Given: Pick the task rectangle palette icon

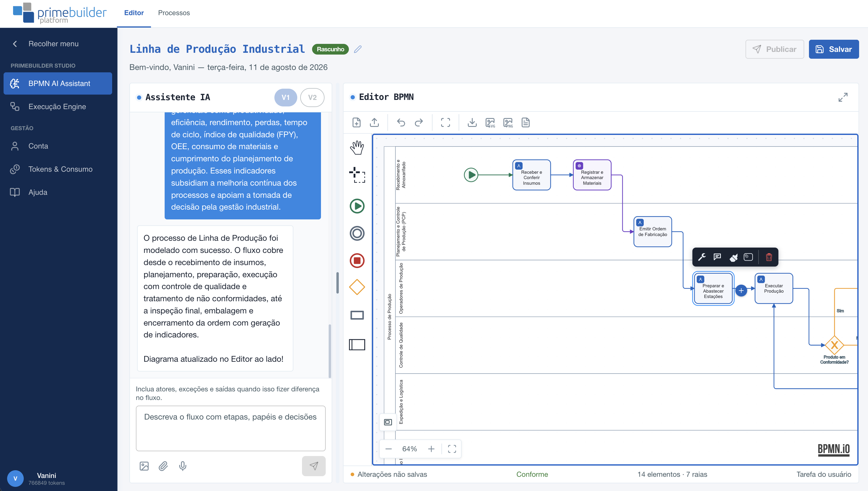Looking at the screenshot, I should click(357, 315).
